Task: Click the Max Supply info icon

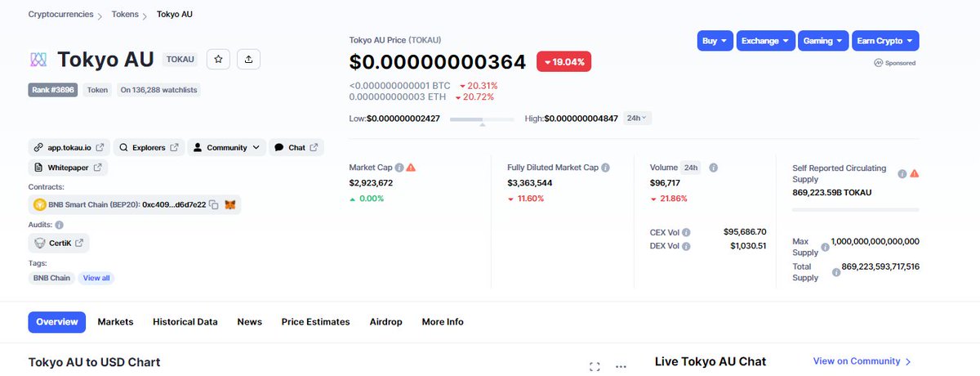Action: [x=825, y=247]
